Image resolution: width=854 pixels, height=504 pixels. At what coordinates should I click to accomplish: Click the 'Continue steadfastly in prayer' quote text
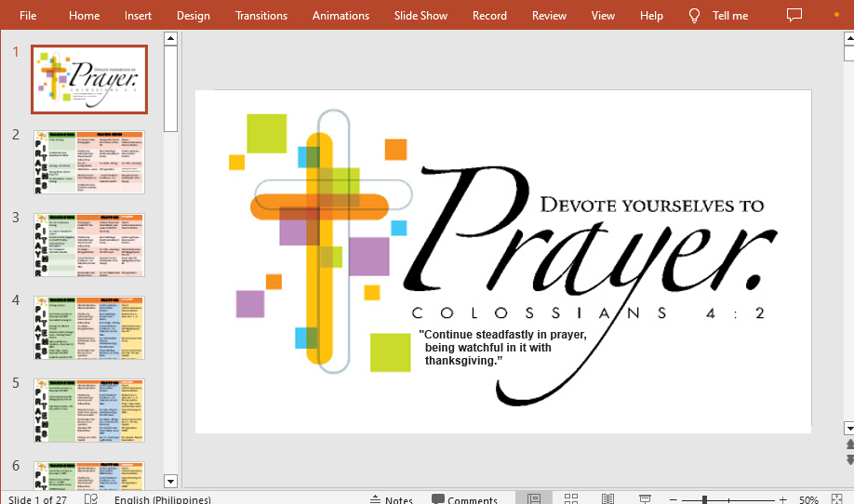point(502,347)
